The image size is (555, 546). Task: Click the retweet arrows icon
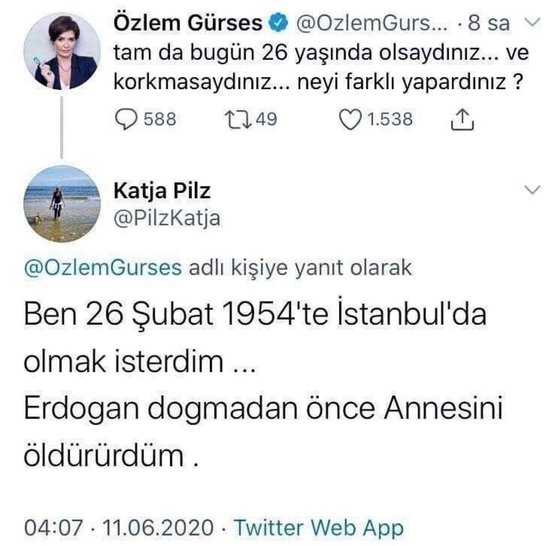(239, 120)
